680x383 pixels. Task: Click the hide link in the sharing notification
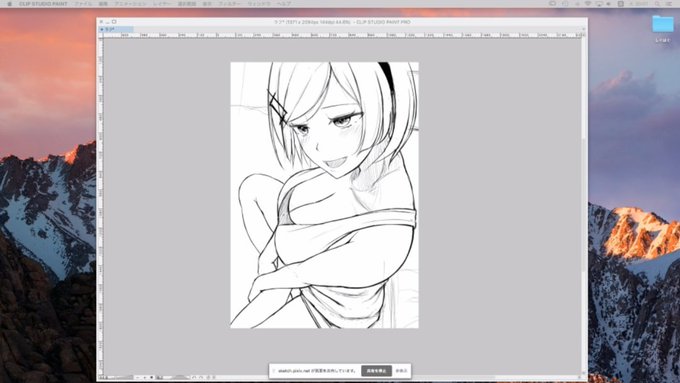point(401,371)
